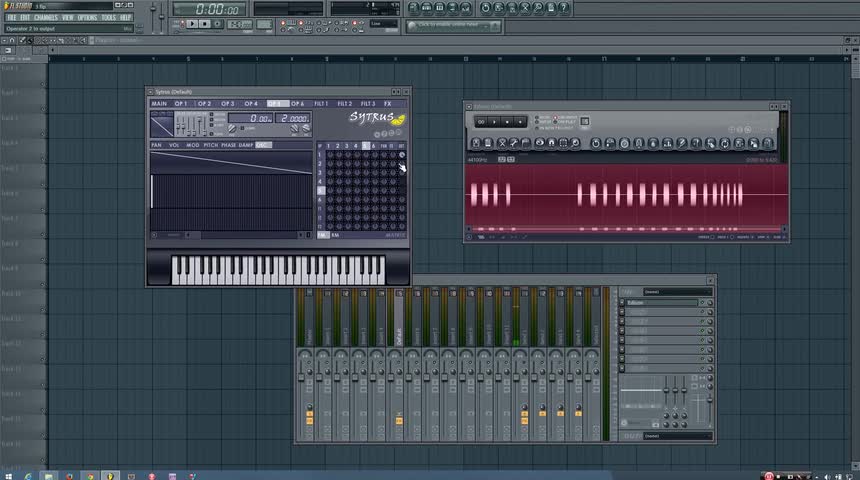The width and height of the screenshot is (860, 480).
Task: Select the FX tab in Sytrus
Action: pyautogui.click(x=389, y=103)
